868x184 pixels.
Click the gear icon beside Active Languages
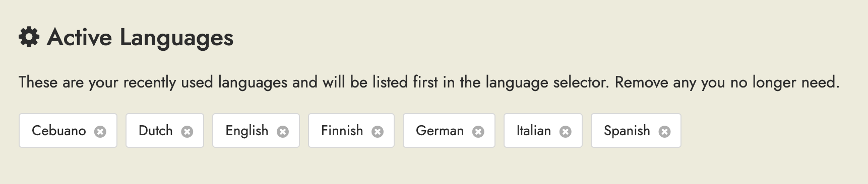[29, 37]
